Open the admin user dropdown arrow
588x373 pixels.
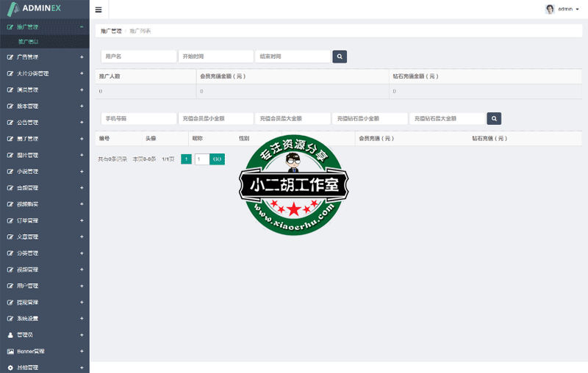click(577, 10)
